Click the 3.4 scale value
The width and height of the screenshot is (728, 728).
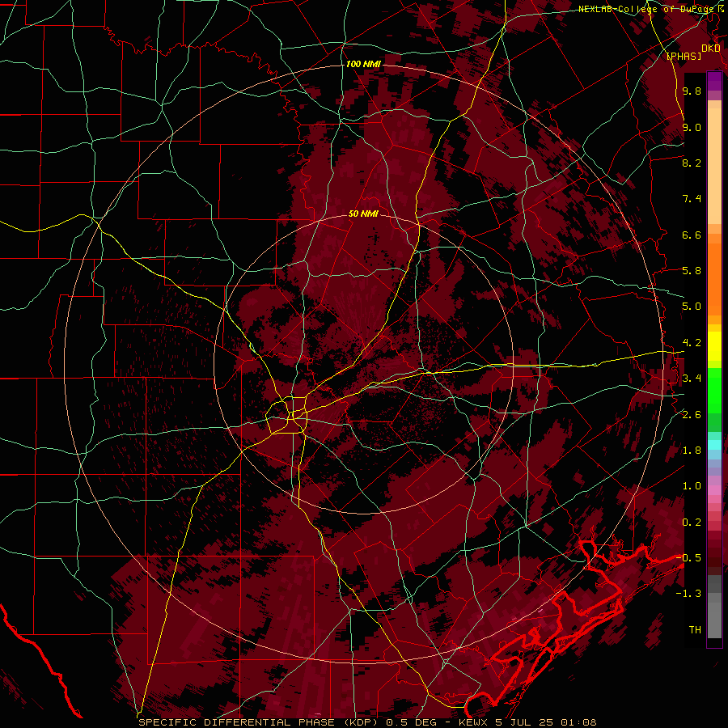[692, 379]
